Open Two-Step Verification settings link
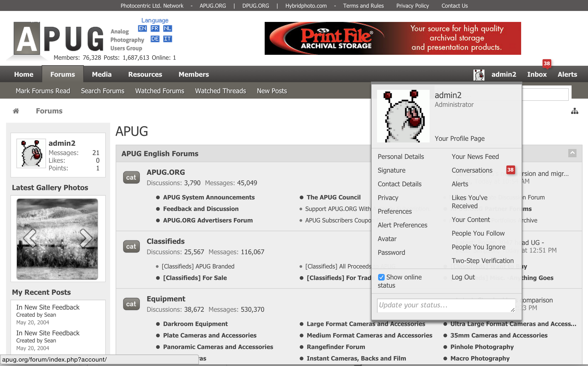Image resolution: width=588 pixels, height=366 pixels. point(483,261)
